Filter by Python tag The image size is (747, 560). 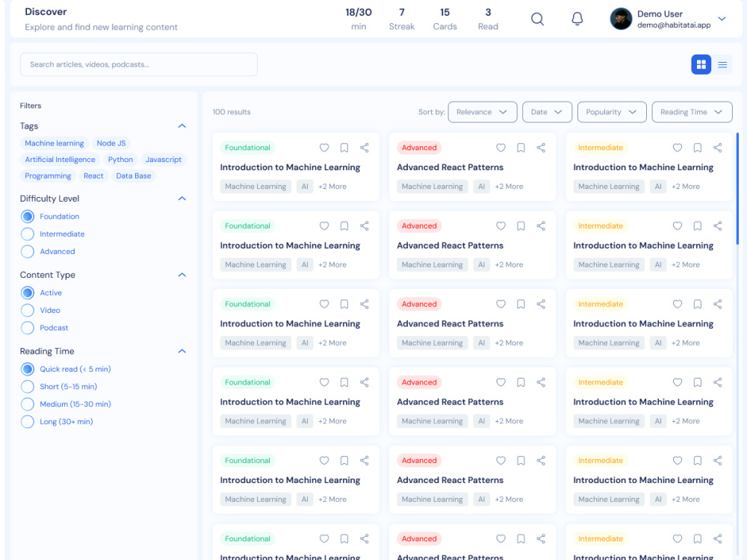[120, 160]
